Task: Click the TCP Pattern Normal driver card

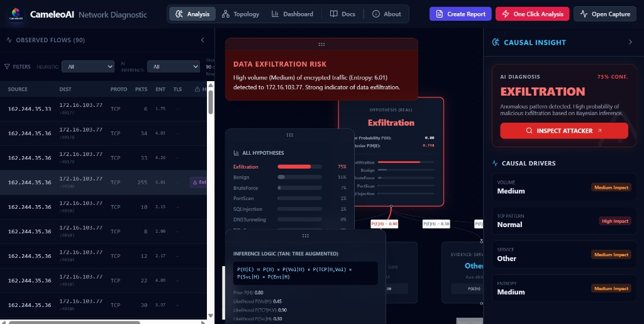Action: pyautogui.click(x=564, y=221)
